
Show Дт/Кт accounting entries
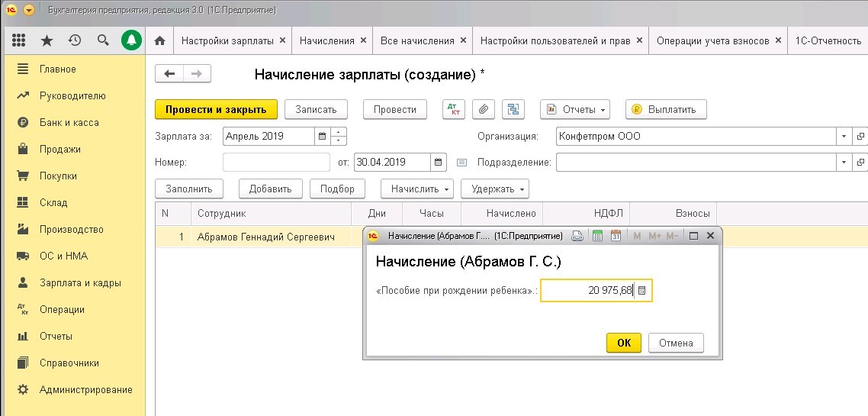(454, 109)
